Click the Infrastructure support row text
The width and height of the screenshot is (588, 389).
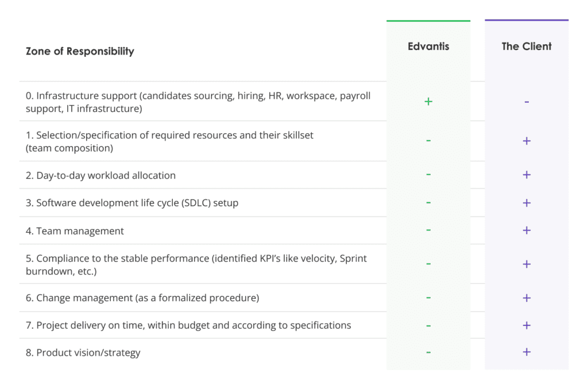(x=198, y=102)
